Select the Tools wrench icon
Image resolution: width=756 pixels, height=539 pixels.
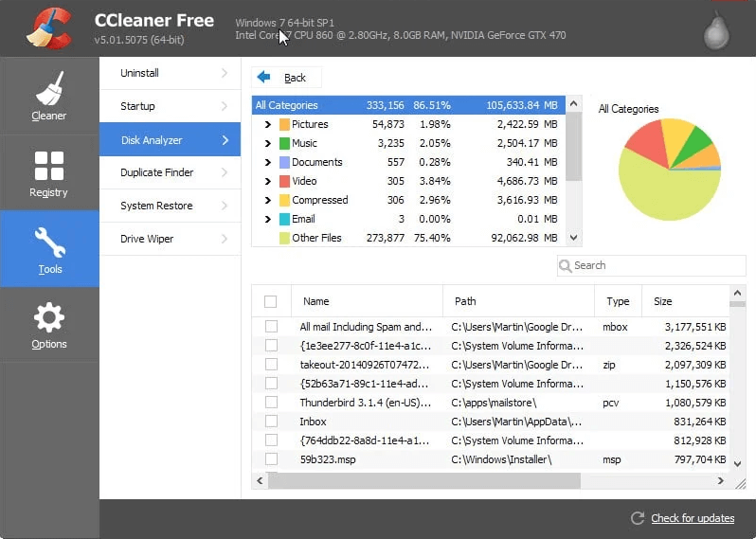[x=49, y=242]
